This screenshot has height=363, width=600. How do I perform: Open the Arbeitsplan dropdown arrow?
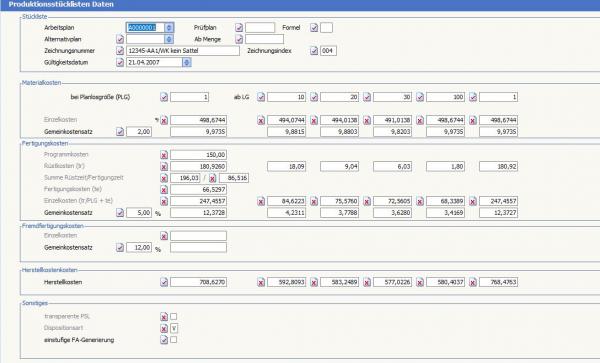coord(169,28)
